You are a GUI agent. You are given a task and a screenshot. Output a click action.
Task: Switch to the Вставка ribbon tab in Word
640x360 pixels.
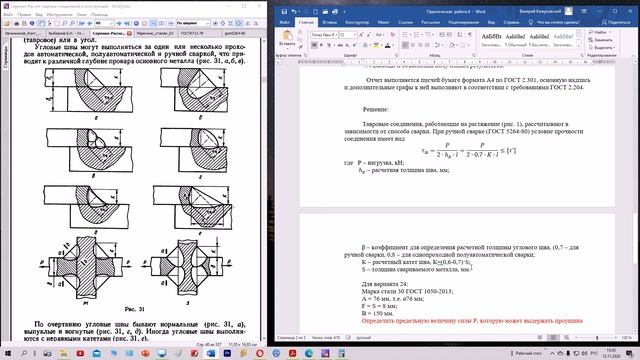click(329, 22)
